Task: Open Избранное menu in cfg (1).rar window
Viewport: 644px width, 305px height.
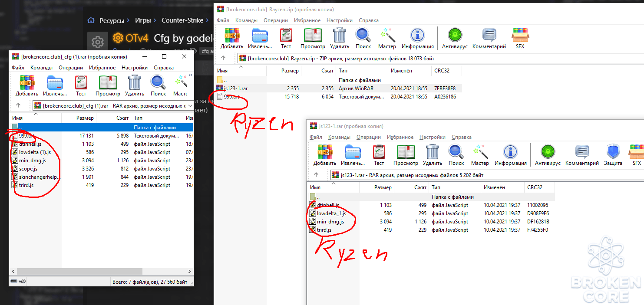Action: [x=102, y=68]
